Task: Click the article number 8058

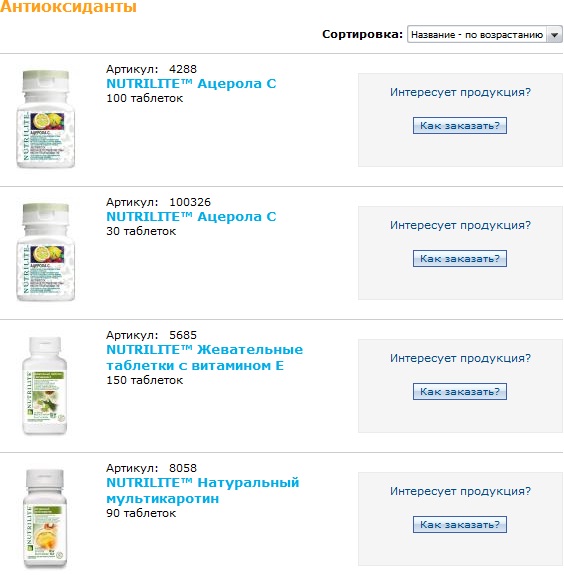Action: (183, 468)
